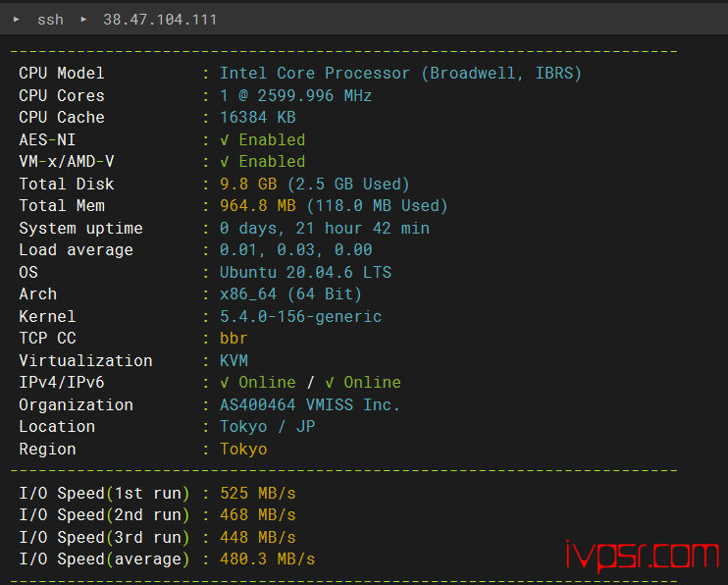Viewport: 728px width, 585px height.
Task: Select the ssh breadcrumb label
Action: click(x=49, y=20)
